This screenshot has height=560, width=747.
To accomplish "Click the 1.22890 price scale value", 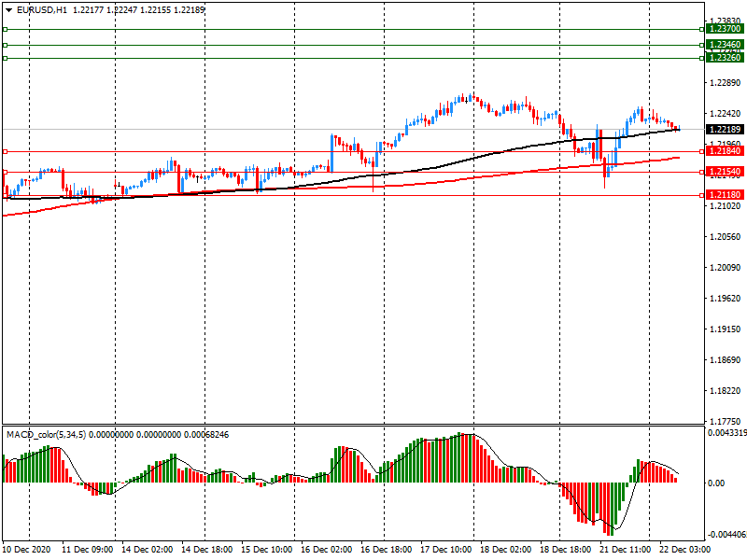I will click(726, 83).
